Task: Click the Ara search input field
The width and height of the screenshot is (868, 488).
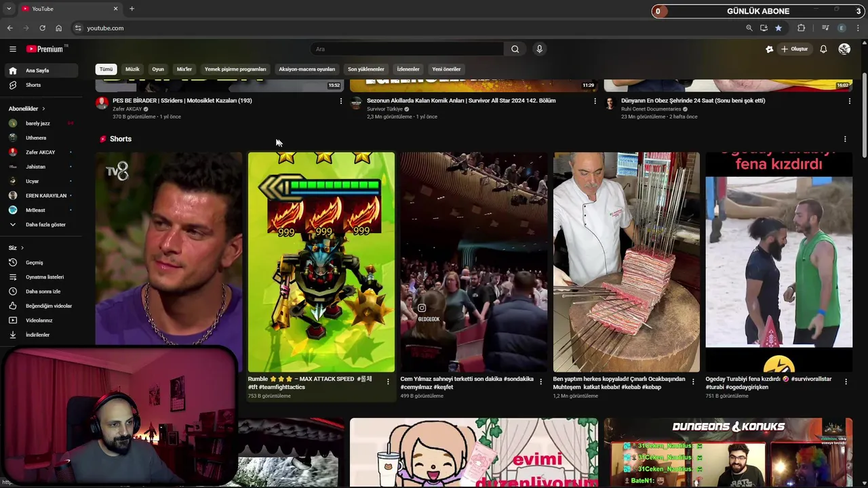Action: coord(407,49)
